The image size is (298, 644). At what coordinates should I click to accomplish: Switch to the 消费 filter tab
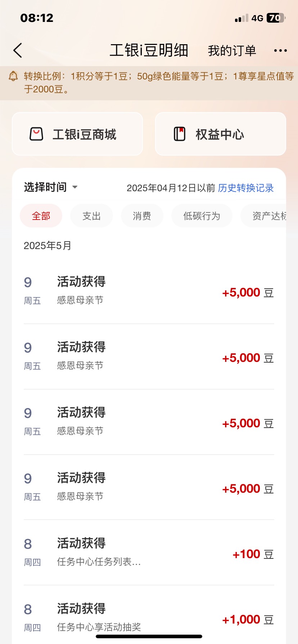tap(142, 216)
